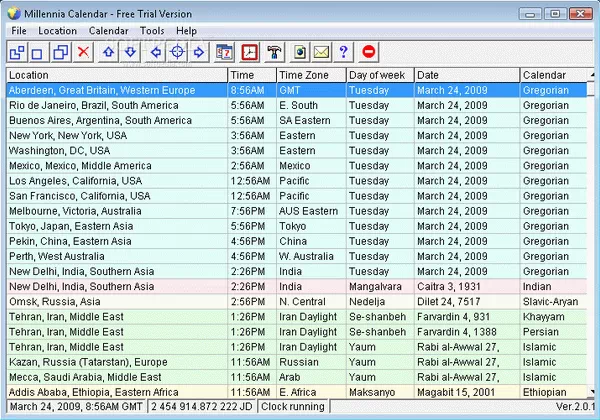Open the calendar icon in toolbar
The width and height of the screenshot is (600, 420).
(x=224, y=51)
